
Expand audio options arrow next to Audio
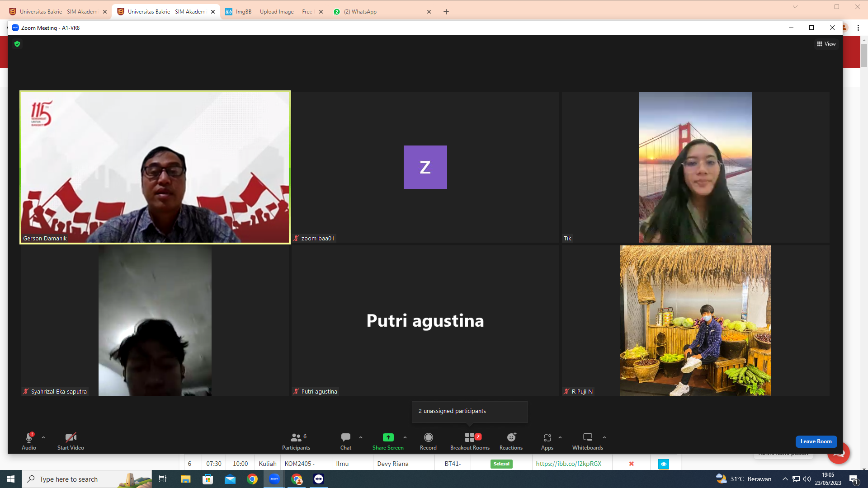[43, 437]
